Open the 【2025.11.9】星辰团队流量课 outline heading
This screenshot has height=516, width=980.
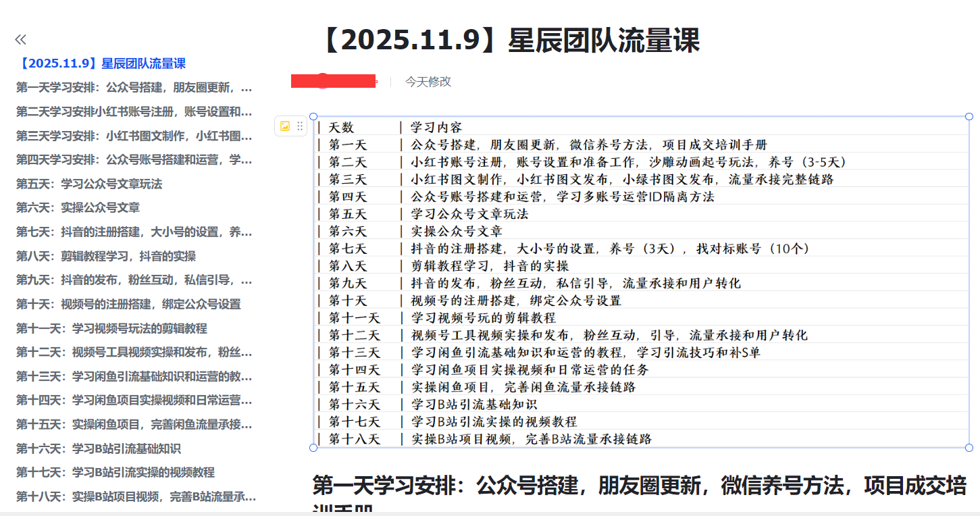(101, 64)
